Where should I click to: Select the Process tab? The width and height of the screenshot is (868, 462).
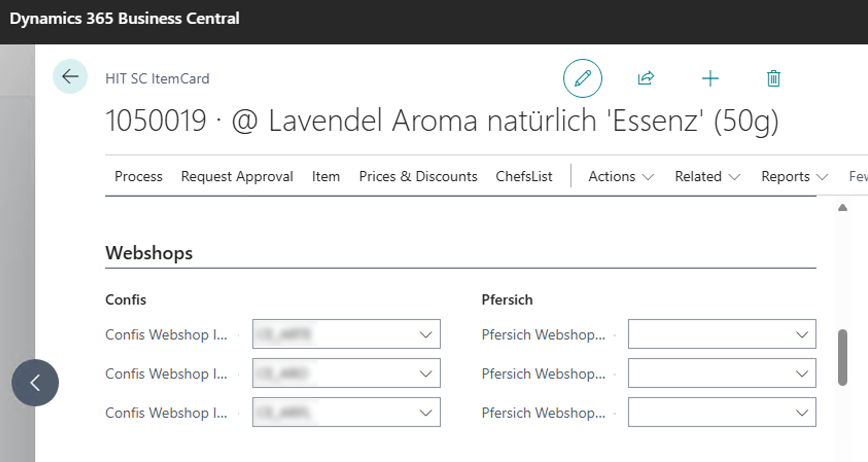click(138, 176)
